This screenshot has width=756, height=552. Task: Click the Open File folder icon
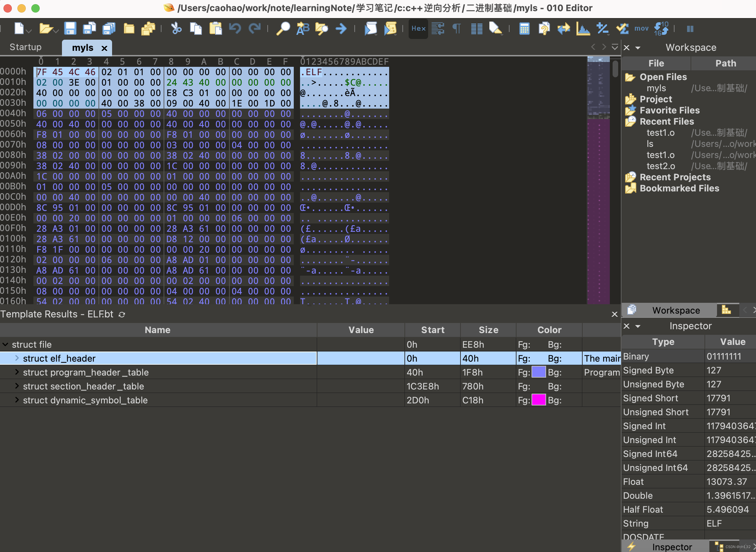pos(46,29)
